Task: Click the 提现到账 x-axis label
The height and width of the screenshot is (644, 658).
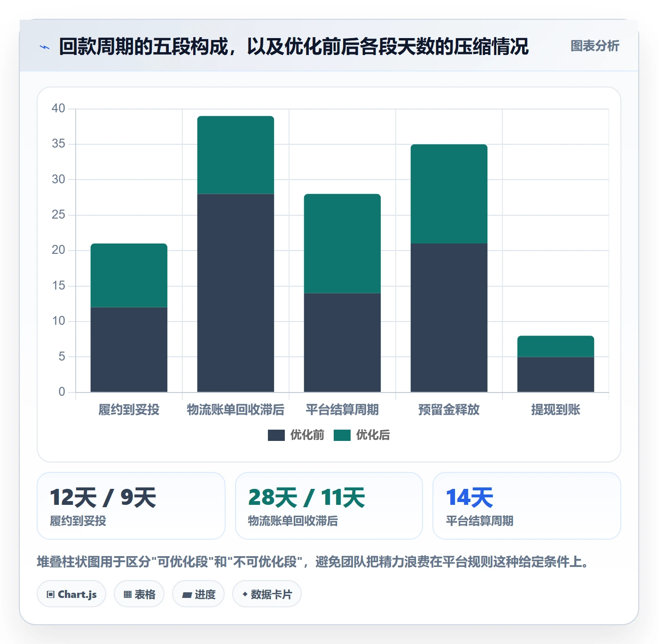Action: pos(556,410)
